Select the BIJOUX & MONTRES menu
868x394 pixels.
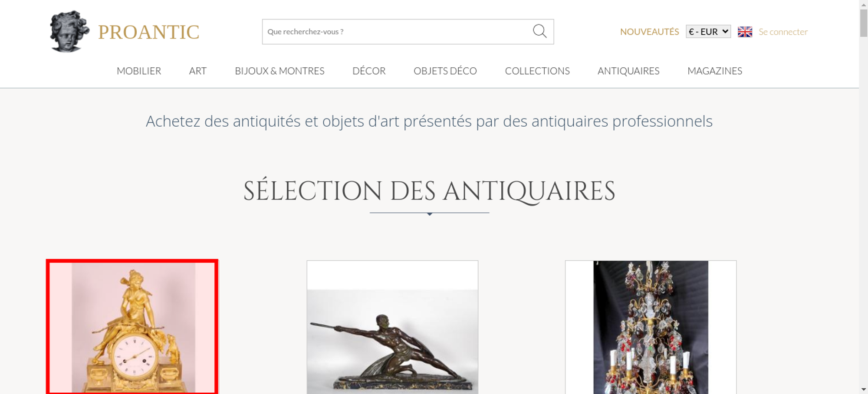pyautogui.click(x=279, y=71)
